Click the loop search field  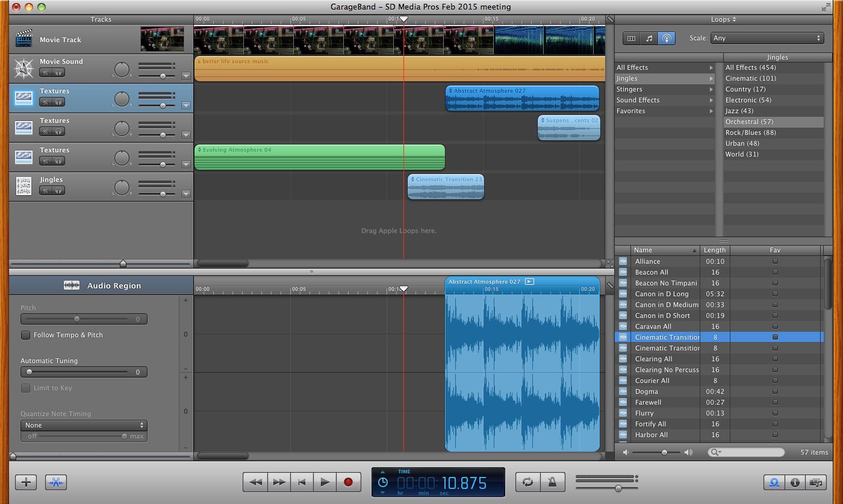747,452
